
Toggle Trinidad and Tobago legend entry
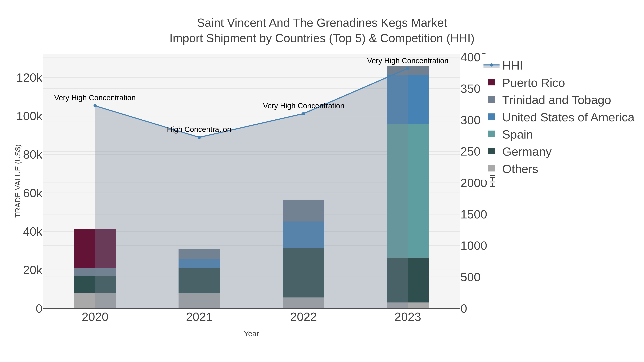click(x=549, y=100)
